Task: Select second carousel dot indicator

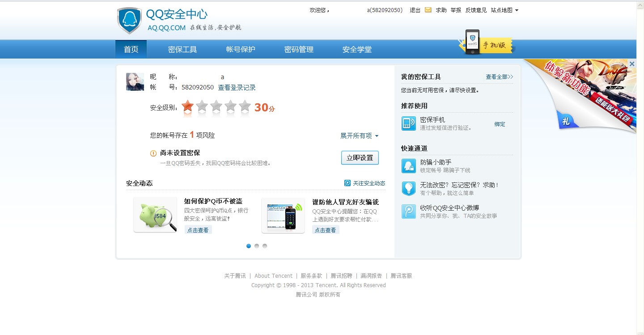Action: pyautogui.click(x=257, y=246)
